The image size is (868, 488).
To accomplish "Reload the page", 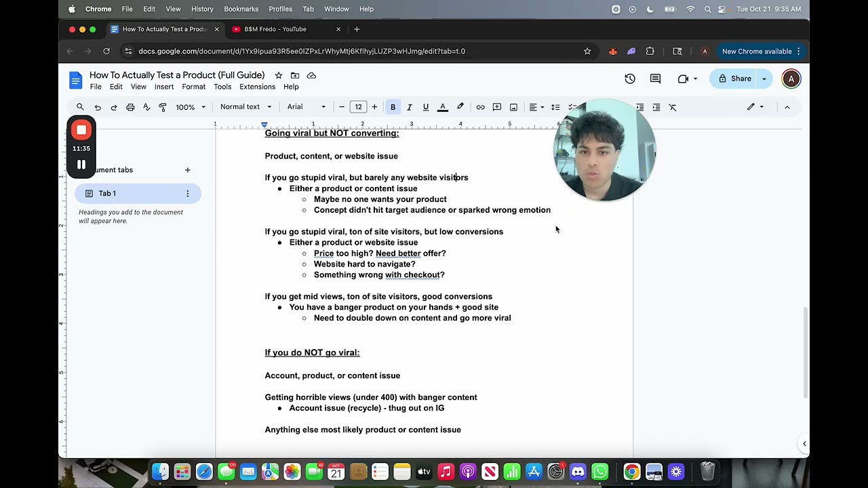I will (x=106, y=51).
